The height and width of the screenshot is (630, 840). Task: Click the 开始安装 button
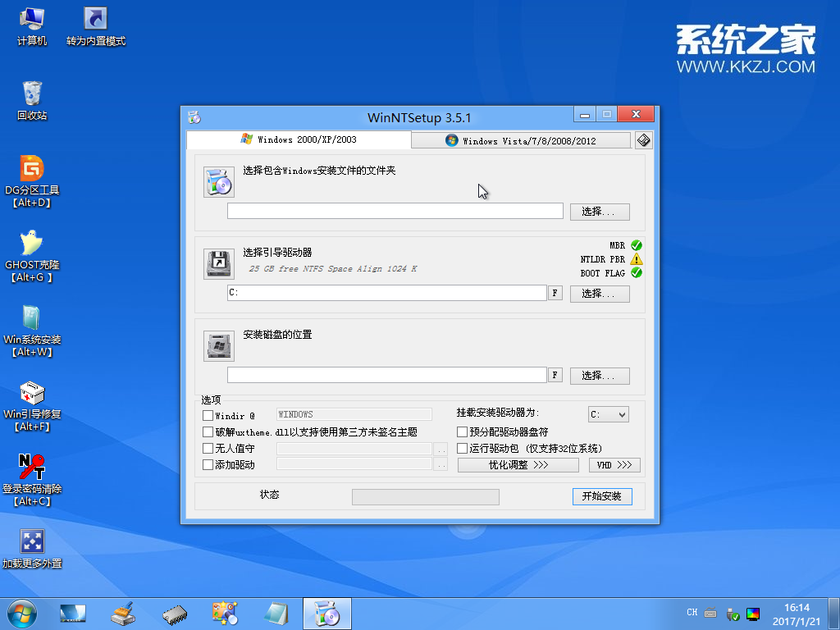click(x=602, y=496)
